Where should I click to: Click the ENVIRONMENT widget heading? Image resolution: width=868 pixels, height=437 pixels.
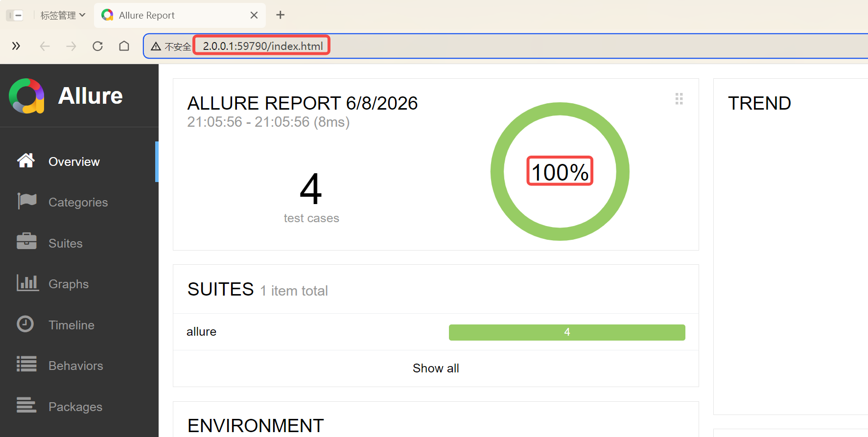[256, 426]
